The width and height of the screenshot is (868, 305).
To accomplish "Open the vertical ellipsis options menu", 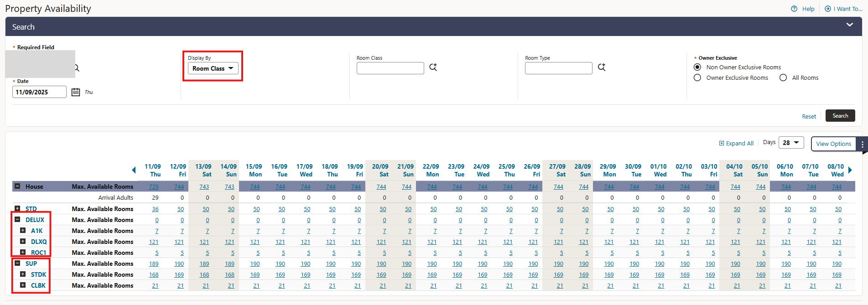I will tap(862, 144).
